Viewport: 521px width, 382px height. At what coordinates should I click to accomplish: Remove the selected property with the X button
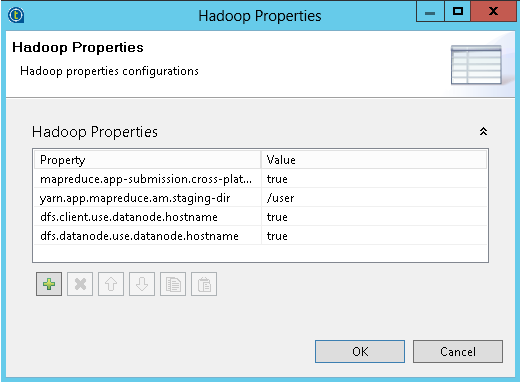click(80, 284)
